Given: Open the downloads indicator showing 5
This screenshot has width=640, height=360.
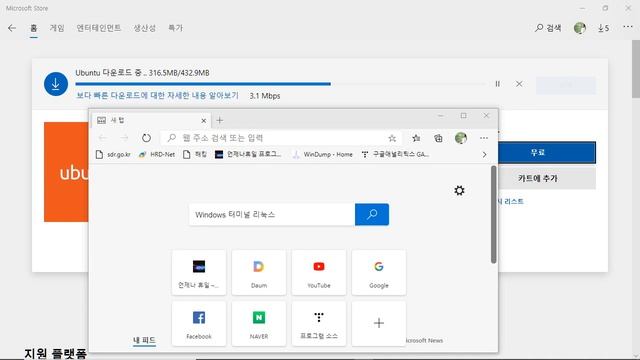Looking at the screenshot, I should tap(604, 28).
